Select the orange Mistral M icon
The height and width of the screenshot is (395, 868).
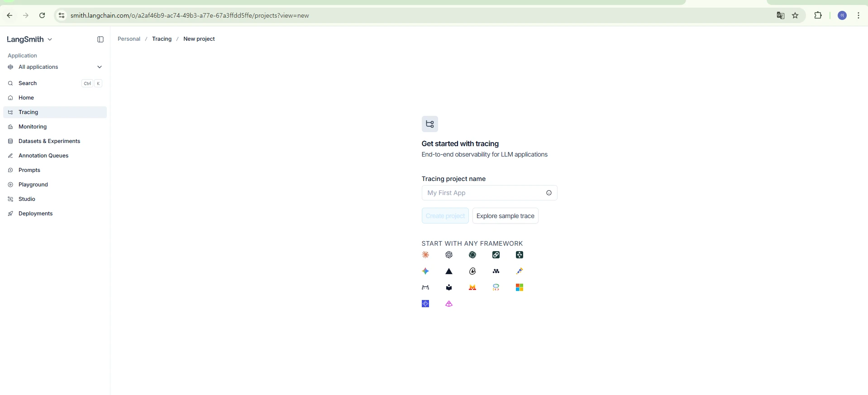(x=472, y=287)
